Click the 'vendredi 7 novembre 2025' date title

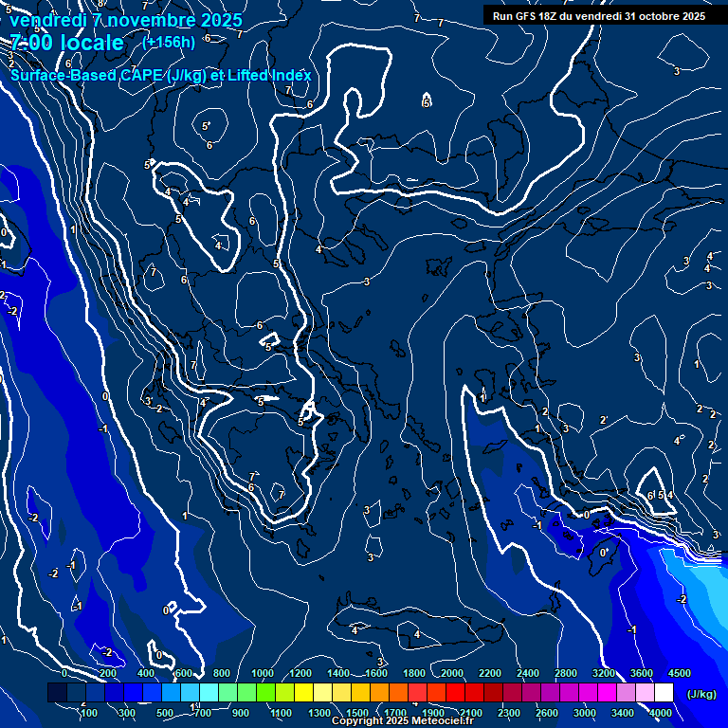click(x=125, y=19)
